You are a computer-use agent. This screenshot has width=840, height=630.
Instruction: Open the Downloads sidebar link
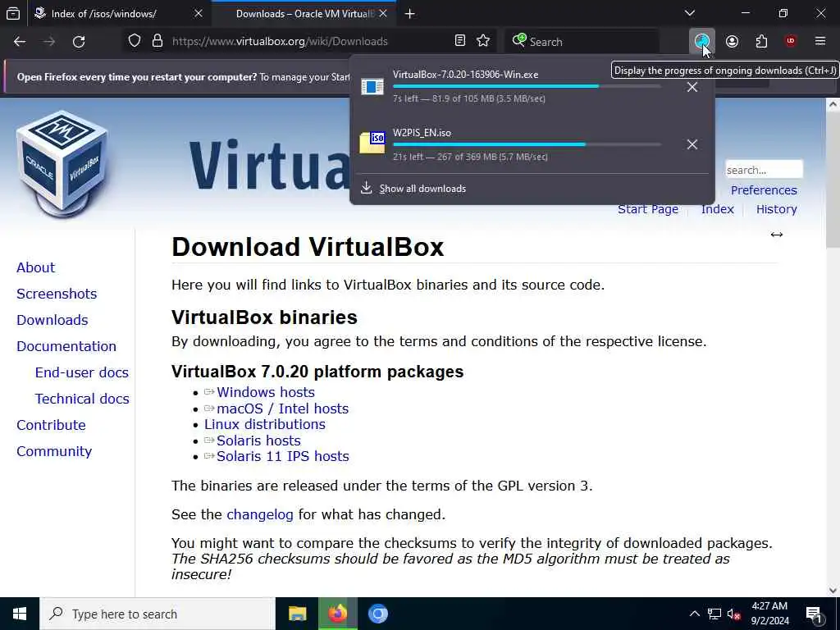click(x=52, y=320)
